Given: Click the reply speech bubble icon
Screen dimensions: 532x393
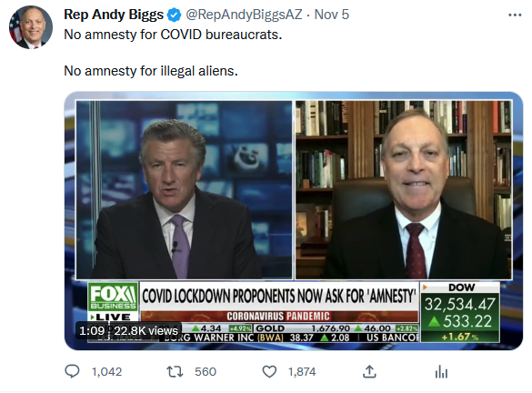Looking at the screenshot, I should click(x=72, y=371).
